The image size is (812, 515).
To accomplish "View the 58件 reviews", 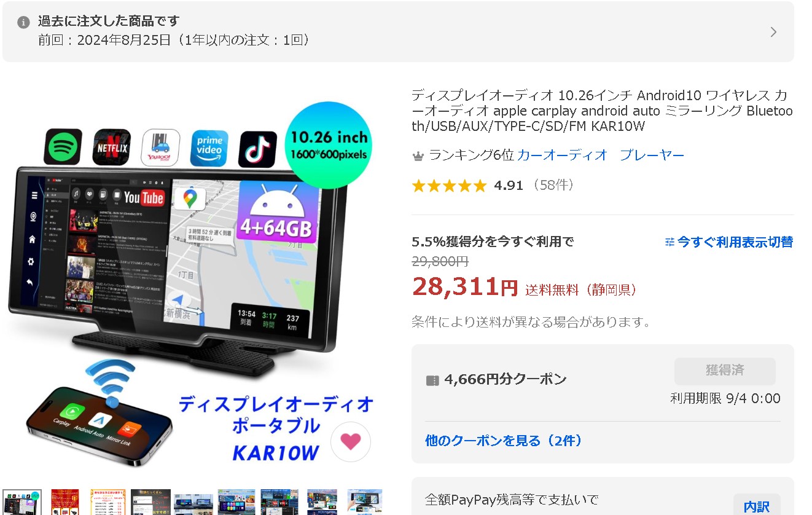I will pyautogui.click(x=553, y=185).
